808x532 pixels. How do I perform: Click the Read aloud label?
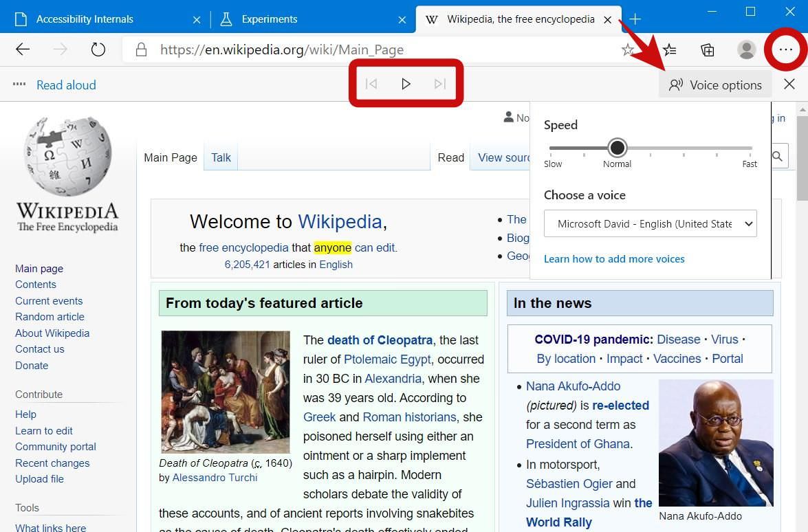coord(67,85)
